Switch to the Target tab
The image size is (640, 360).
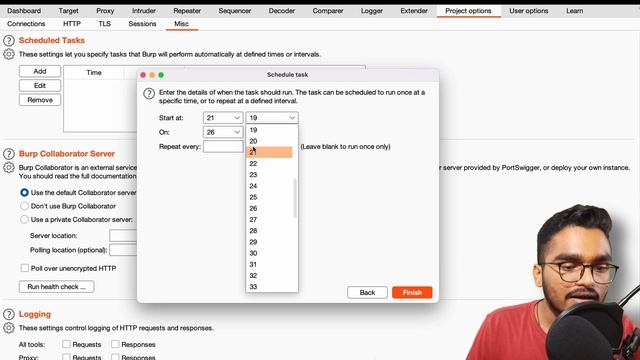coord(68,11)
